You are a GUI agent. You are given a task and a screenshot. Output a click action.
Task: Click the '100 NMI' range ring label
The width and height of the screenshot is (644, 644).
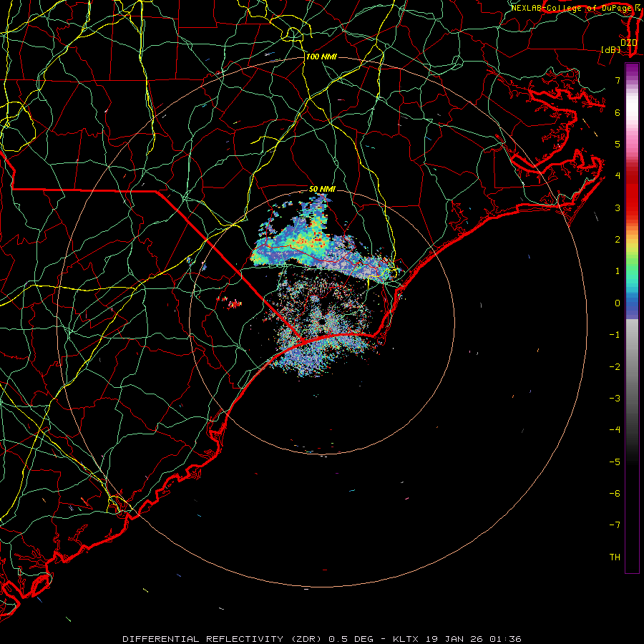[321, 57]
